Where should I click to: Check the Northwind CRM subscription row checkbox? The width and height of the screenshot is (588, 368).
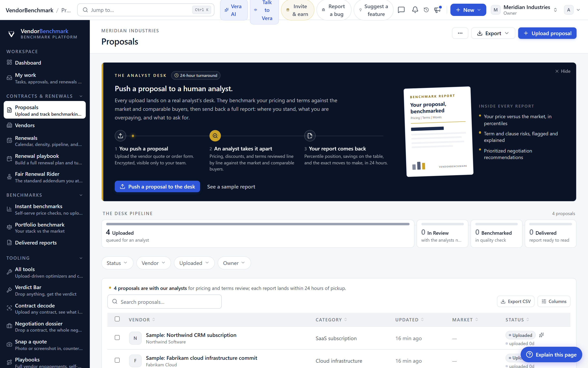(x=117, y=338)
